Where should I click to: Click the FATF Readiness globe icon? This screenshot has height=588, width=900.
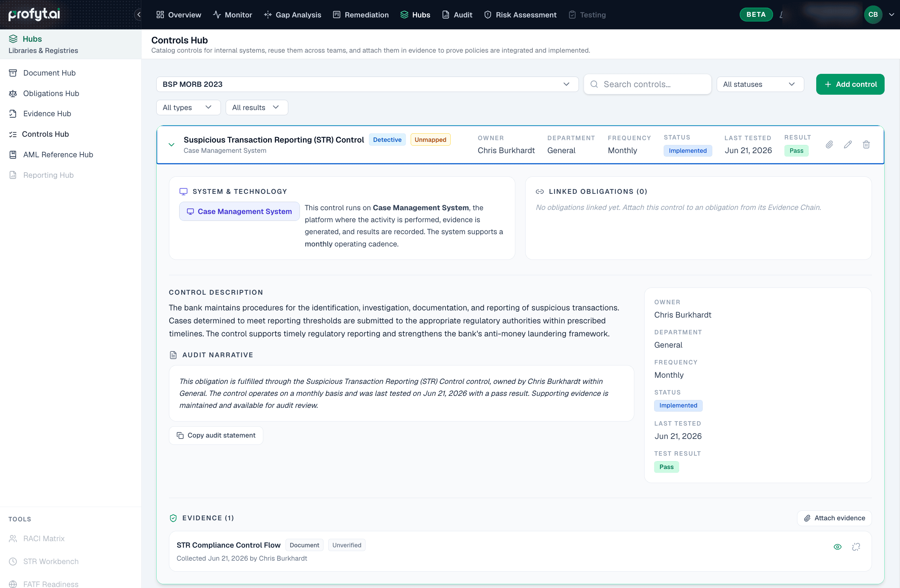pyautogui.click(x=13, y=584)
